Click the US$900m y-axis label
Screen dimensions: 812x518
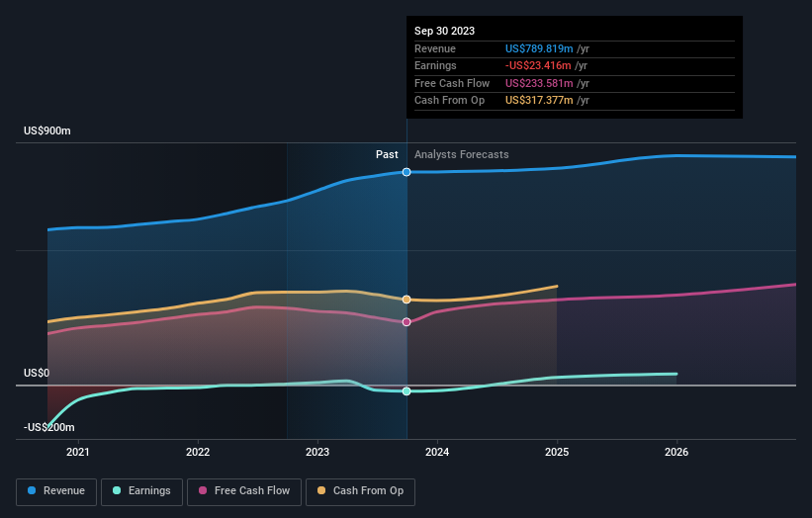(47, 130)
